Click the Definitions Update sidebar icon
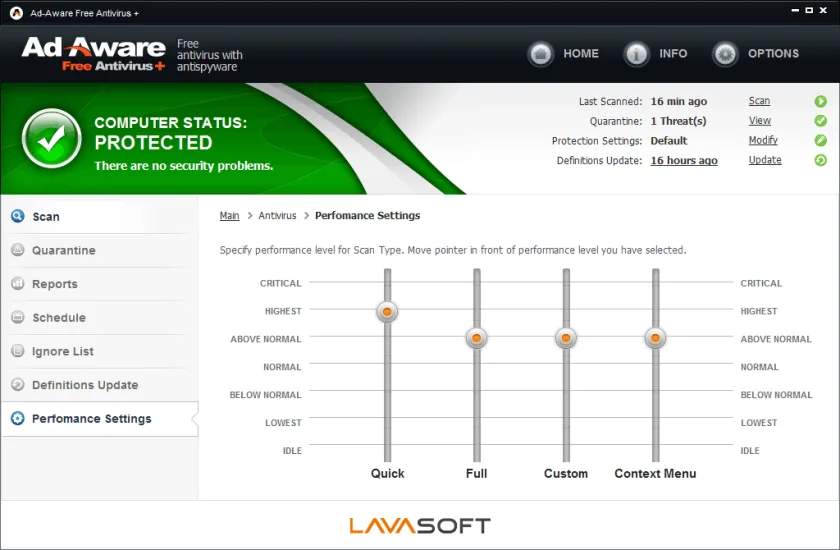The height and width of the screenshot is (550, 840). click(x=18, y=385)
